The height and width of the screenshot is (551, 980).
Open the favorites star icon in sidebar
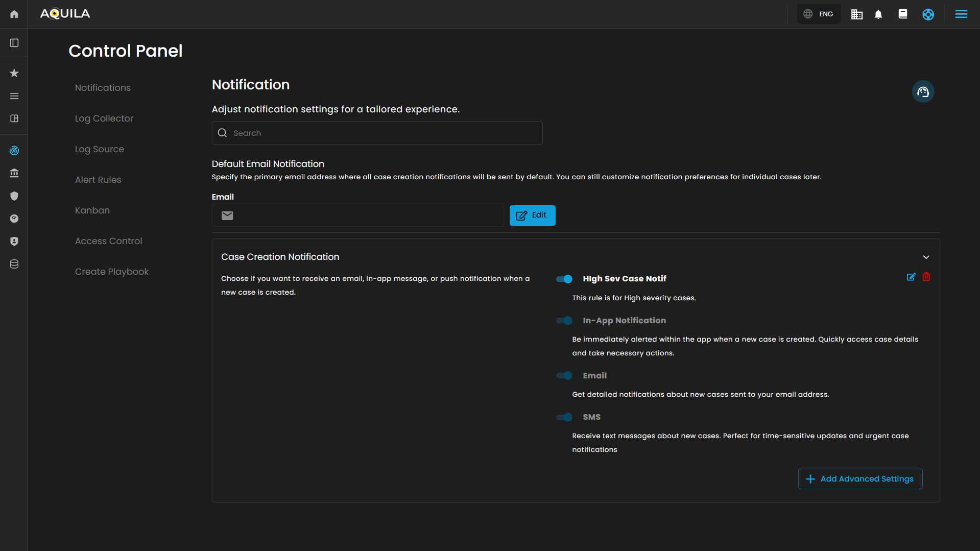click(x=14, y=74)
